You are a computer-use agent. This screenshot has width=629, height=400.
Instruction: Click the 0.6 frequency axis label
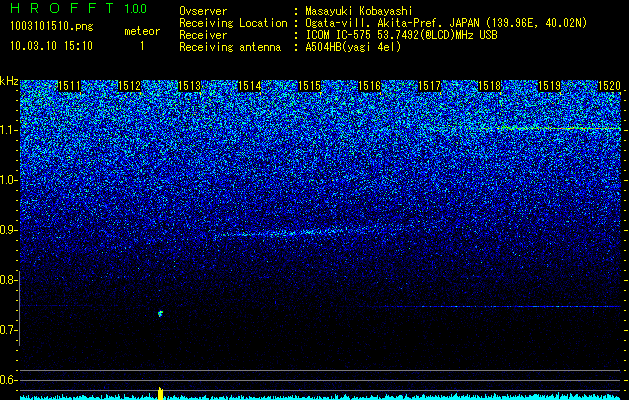click(x=8, y=380)
